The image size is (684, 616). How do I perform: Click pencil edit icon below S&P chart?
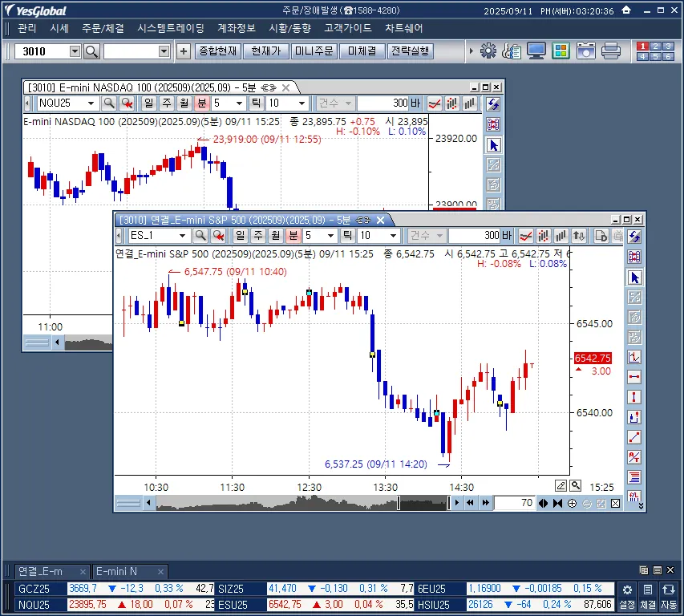click(x=561, y=485)
